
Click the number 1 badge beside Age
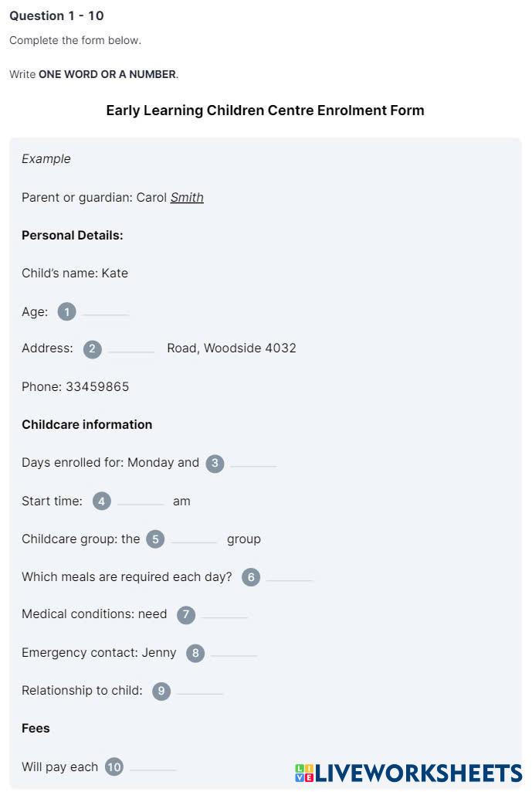67,312
